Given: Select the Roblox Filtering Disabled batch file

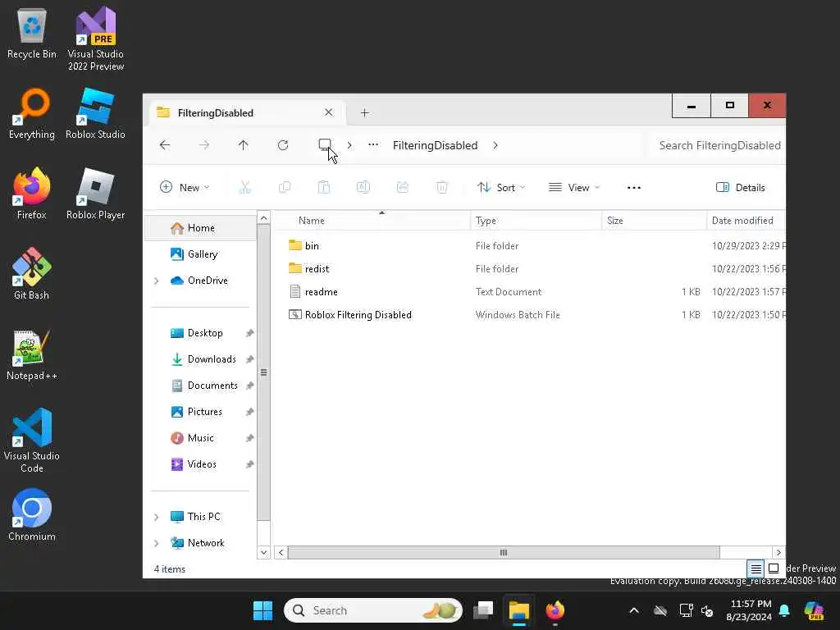Looking at the screenshot, I should tap(358, 314).
